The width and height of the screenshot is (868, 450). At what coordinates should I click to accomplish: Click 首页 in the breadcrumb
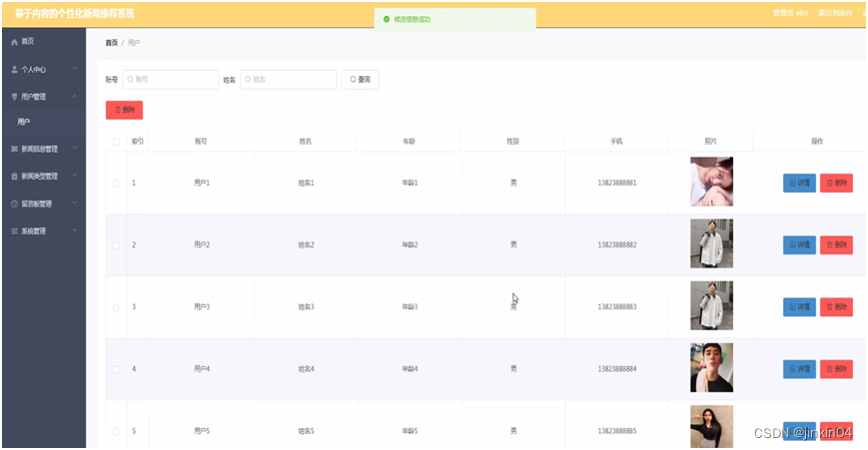click(112, 43)
